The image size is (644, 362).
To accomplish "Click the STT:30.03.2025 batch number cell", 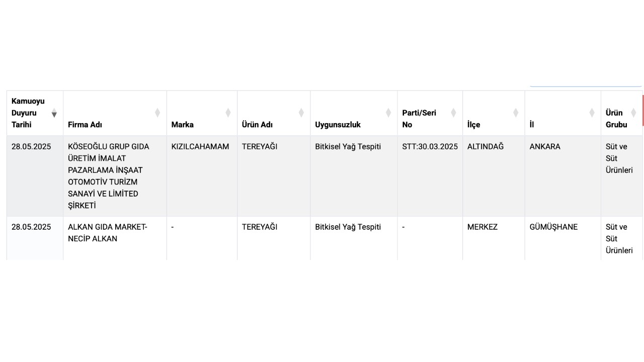I will click(x=430, y=176).
